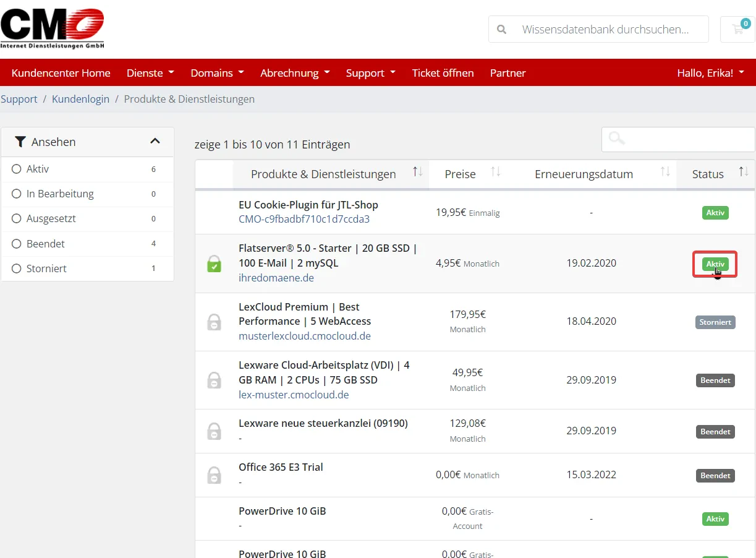The width and height of the screenshot is (756, 558).
Task: Open the Hallo, Erika! account dropdown
Action: pos(711,73)
